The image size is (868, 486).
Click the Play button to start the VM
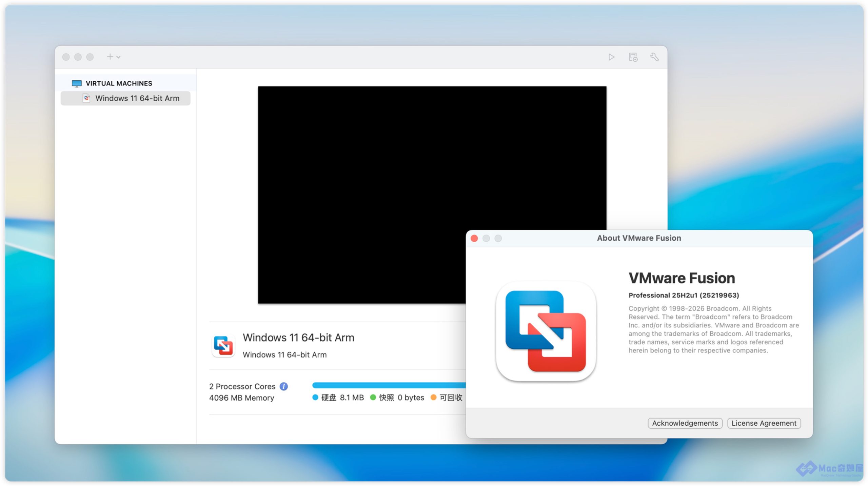click(611, 57)
